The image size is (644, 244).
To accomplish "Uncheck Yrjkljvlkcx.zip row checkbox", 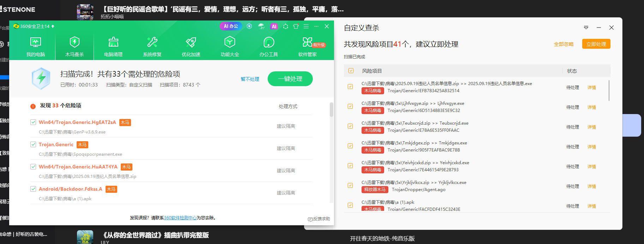I will pyautogui.click(x=350, y=185).
